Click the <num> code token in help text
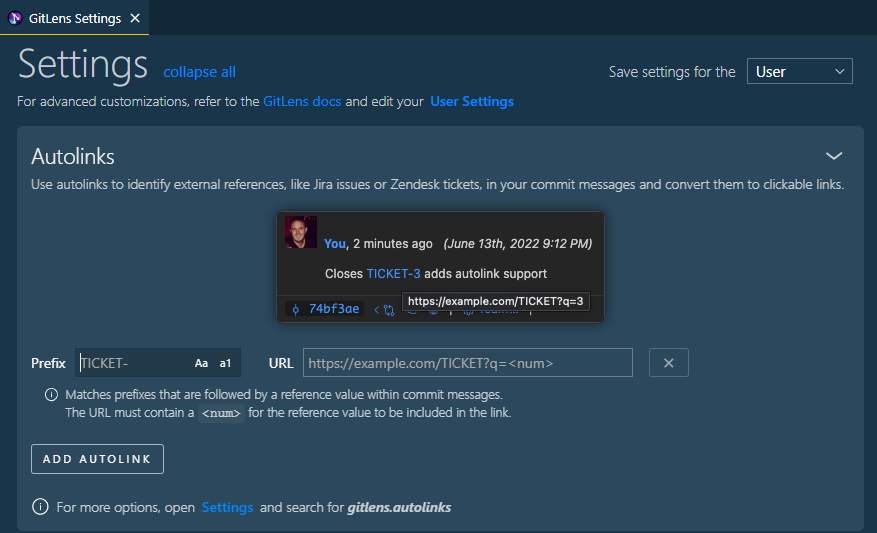877x533 pixels. point(221,413)
